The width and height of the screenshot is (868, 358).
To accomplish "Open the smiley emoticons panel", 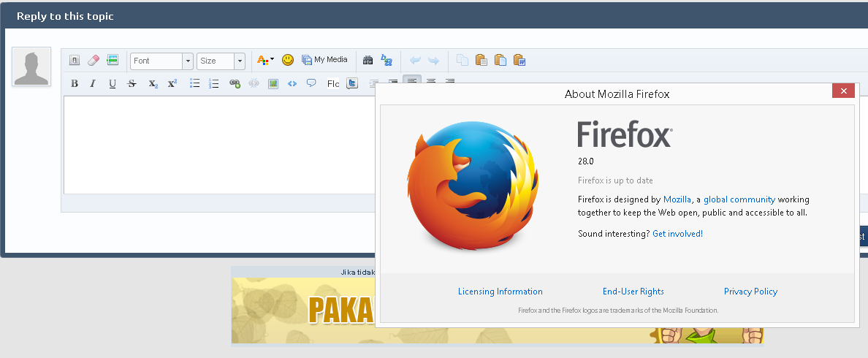I will 288,60.
